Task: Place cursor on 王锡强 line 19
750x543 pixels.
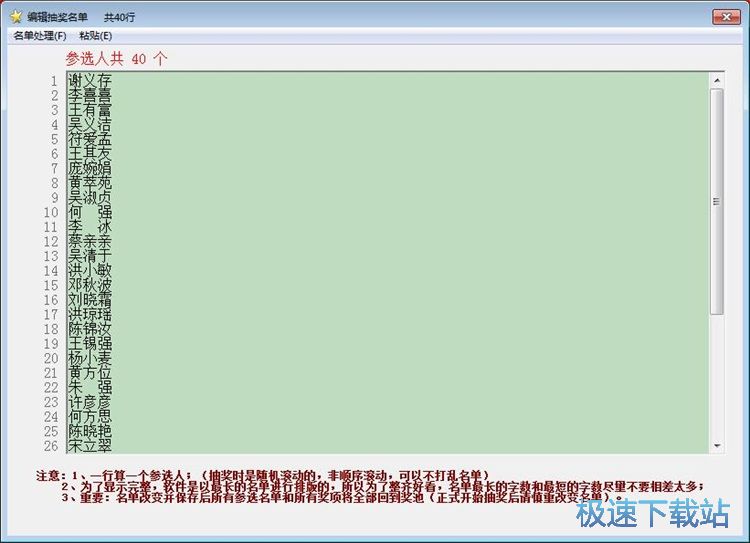Action: (x=90, y=344)
